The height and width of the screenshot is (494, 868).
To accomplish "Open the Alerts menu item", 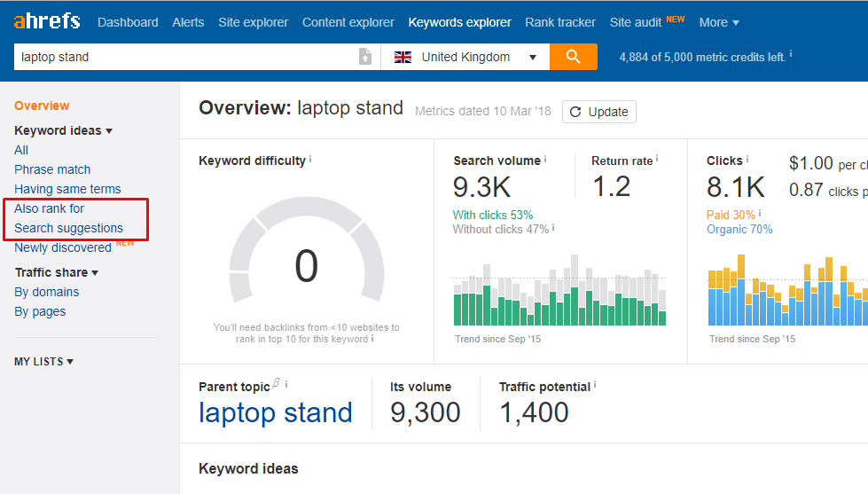I will 188,23.
